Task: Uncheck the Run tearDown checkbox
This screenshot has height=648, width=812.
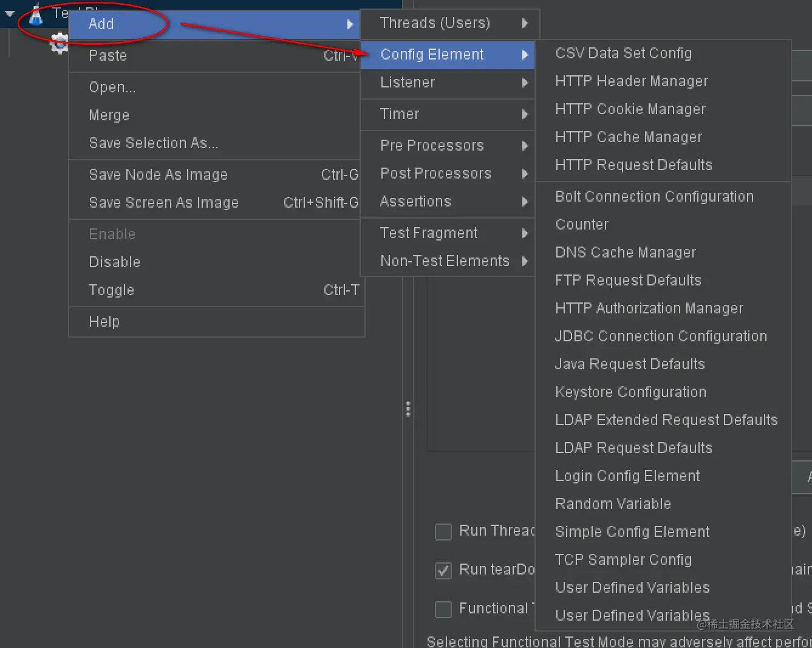Action: [x=443, y=571]
